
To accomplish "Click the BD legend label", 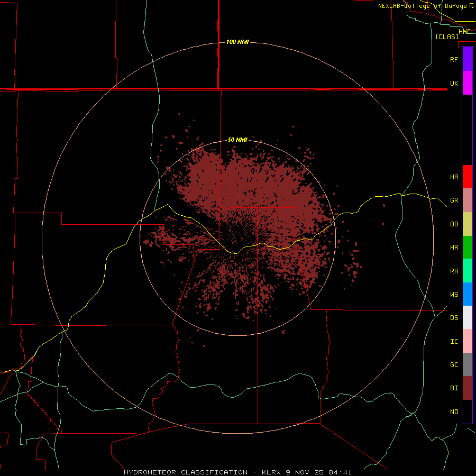I will click(454, 224).
